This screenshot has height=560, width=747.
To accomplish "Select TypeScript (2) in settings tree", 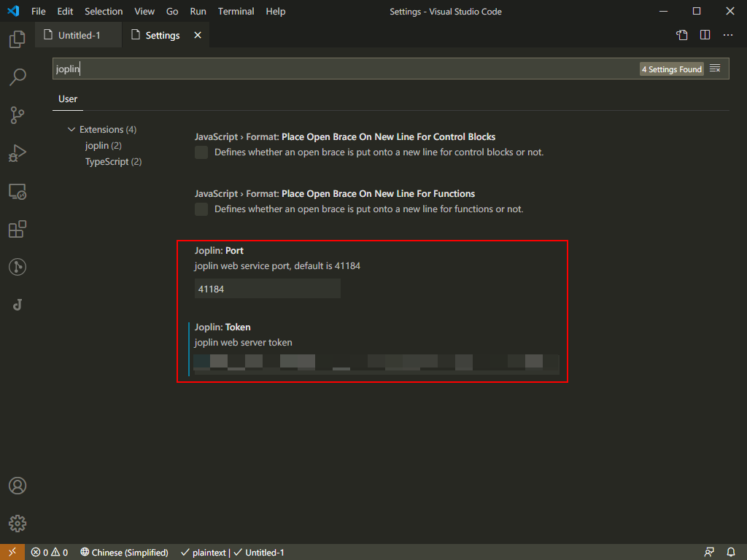I will tap(113, 162).
